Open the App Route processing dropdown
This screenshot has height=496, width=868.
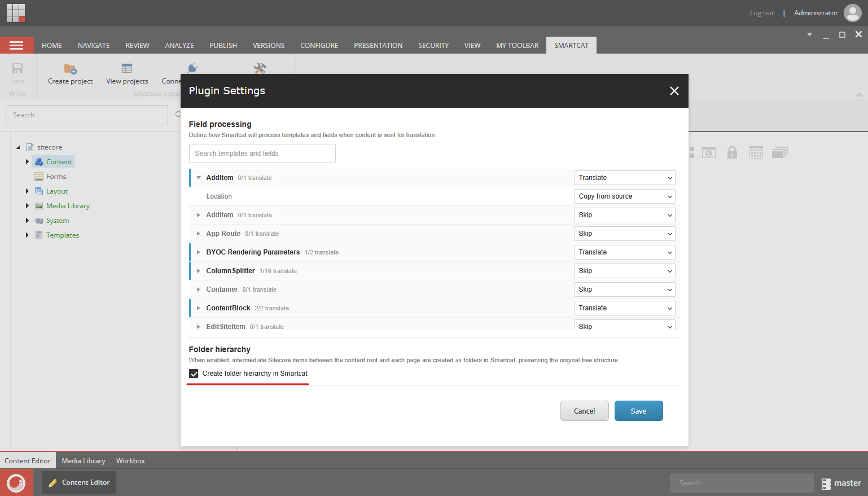[624, 234]
